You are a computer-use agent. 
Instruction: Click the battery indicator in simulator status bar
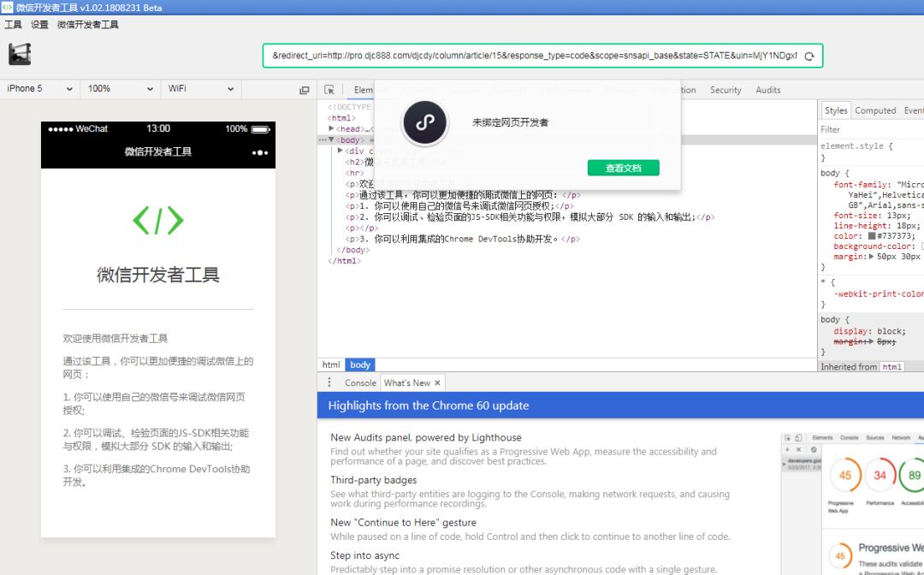260,129
